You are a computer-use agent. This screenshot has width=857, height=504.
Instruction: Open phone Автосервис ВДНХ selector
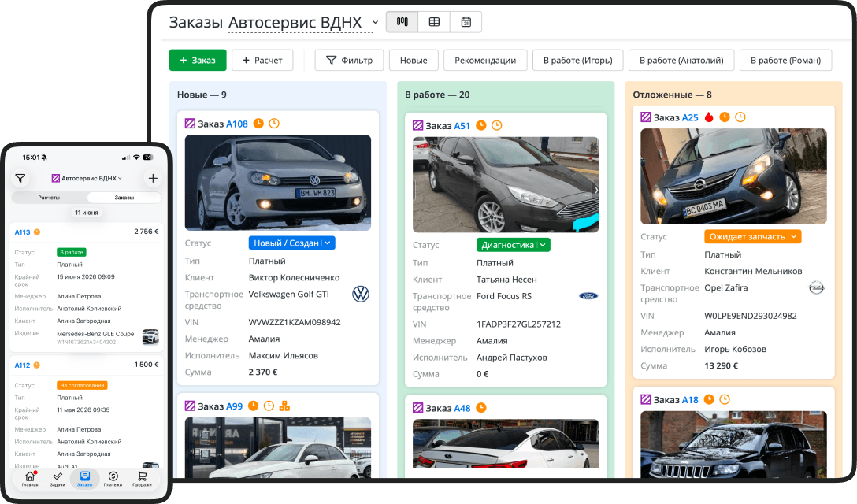click(x=87, y=178)
